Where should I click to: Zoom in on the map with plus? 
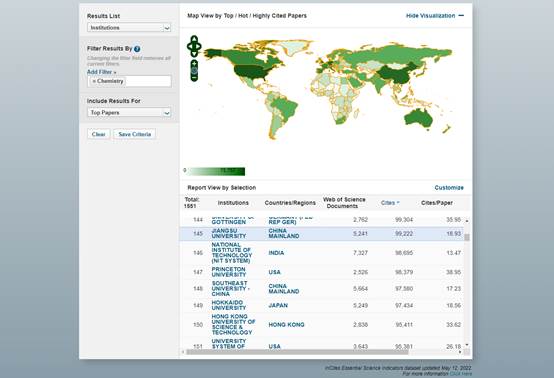pos(194,64)
